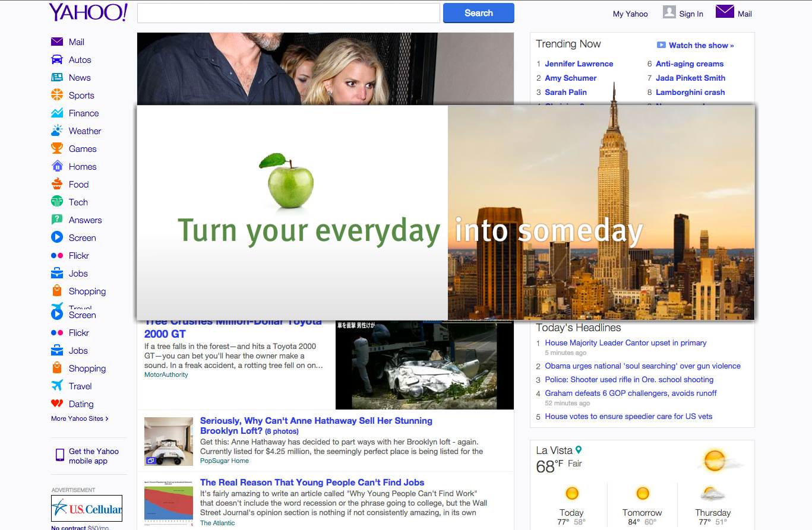Click the blue Search button
Viewport: 812px width, 530px height.
pos(479,13)
